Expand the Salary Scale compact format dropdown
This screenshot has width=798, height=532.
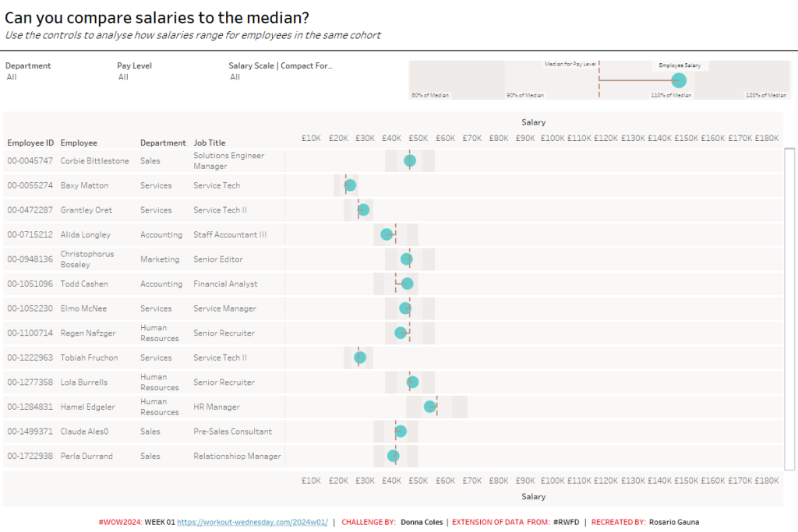281,77
